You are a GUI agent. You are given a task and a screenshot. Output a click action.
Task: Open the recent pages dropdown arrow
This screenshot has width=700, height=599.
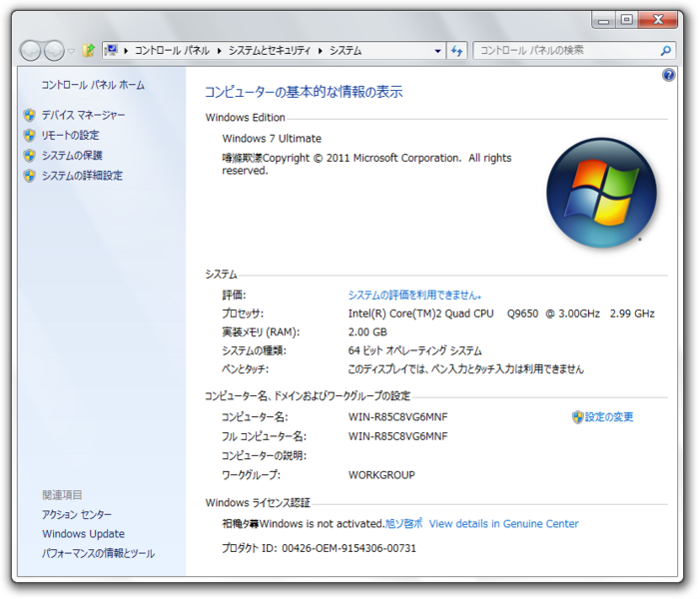[x=71, y=51]
